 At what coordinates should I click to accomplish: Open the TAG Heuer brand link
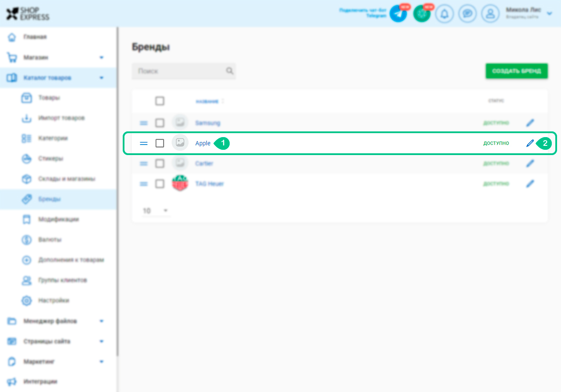[209, 184]
